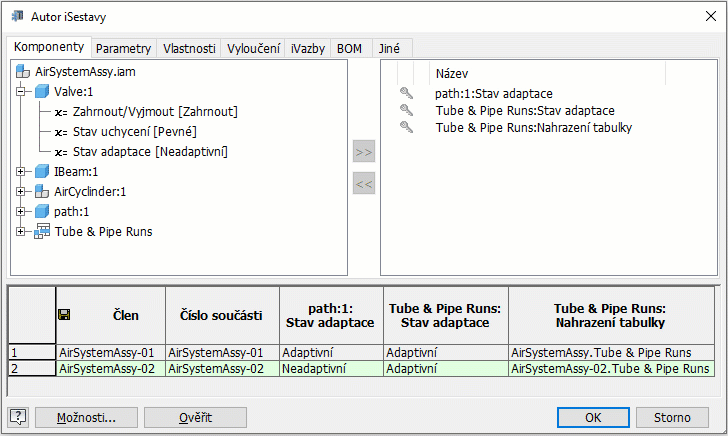Click key icon beside Nahrazení tabulky entry
Image resolution: width=728 pixels, height=436 pixels.
coord(407,127)
